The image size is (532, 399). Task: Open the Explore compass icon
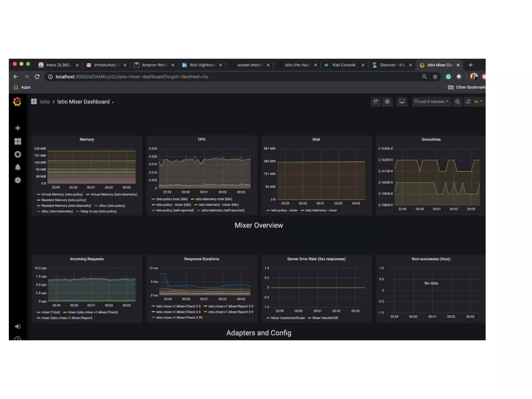click(x=18, y=154)
